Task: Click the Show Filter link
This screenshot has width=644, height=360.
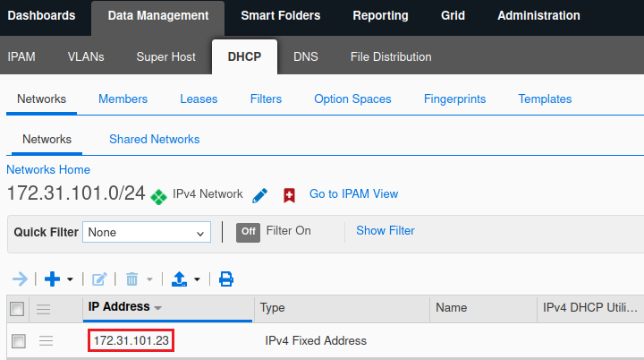Action: click(x=386, y=230)
